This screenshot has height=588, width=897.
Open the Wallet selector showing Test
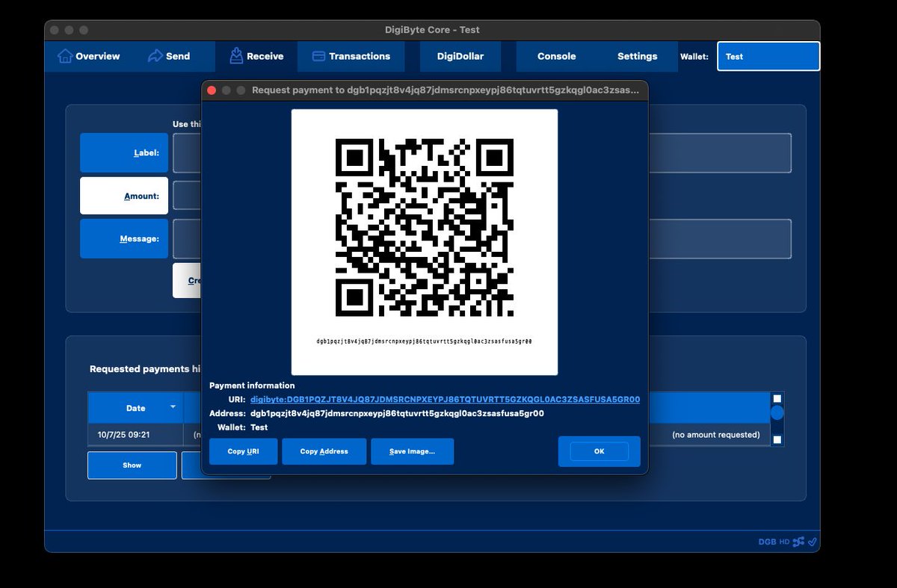[x=768, y=56]
